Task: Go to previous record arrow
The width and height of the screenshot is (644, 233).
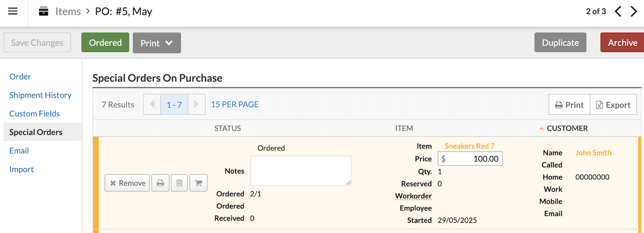Action: (x=618, y=11)
